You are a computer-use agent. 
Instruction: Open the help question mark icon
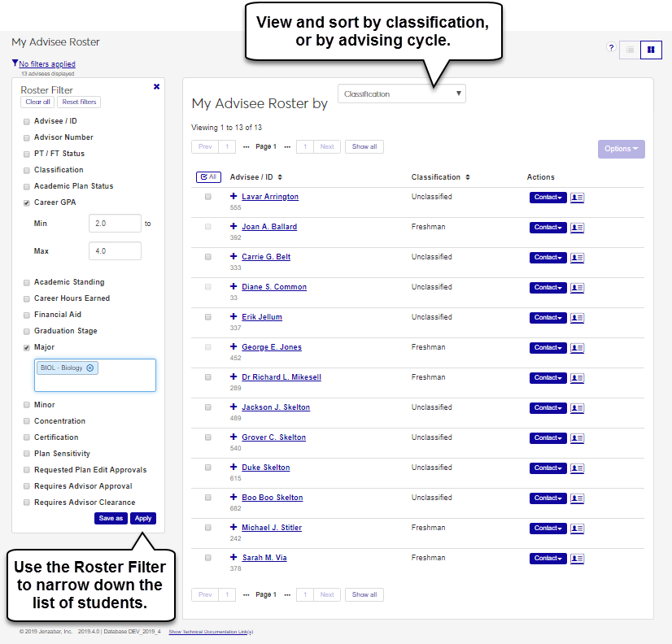612,48
